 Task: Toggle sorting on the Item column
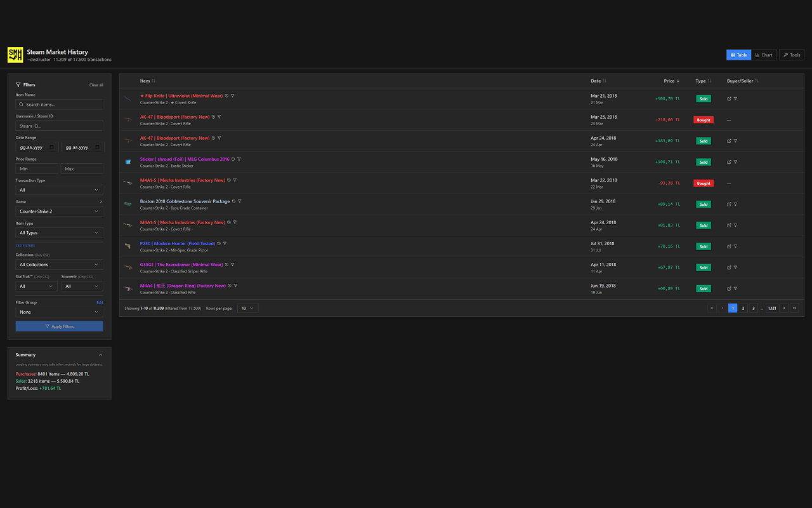[154, 81]
